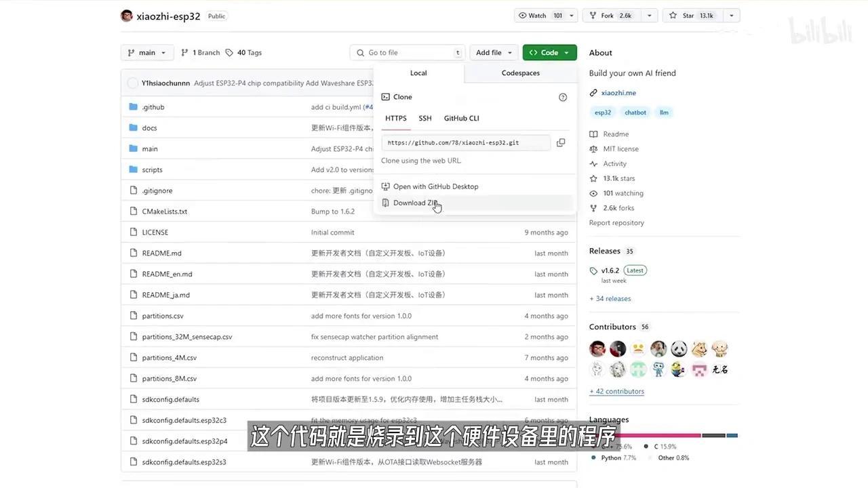Open partitions_32M_sensecap.csv file
Image resolution: width=868 pixels, height=488 pixels.
pyautogui.click(x=187, y=337)
